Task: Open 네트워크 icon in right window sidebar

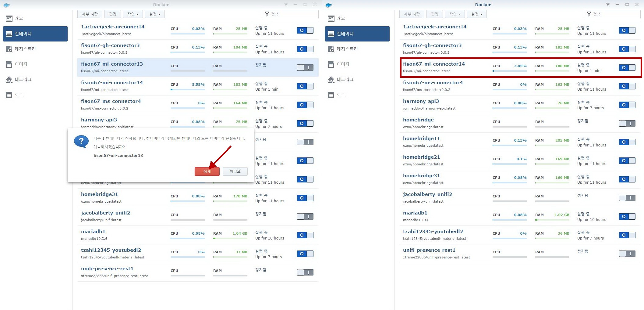Action: coord(331,80)
